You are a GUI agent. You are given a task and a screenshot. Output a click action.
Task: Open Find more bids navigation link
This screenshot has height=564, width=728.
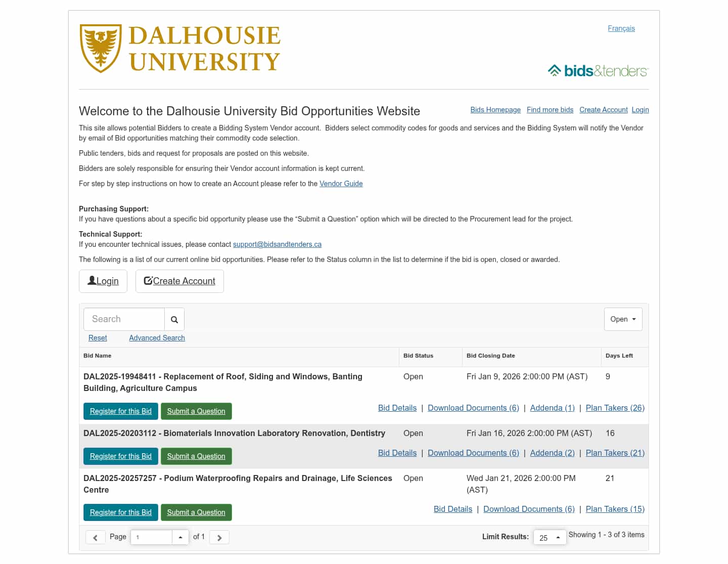[x=550, y=110]
